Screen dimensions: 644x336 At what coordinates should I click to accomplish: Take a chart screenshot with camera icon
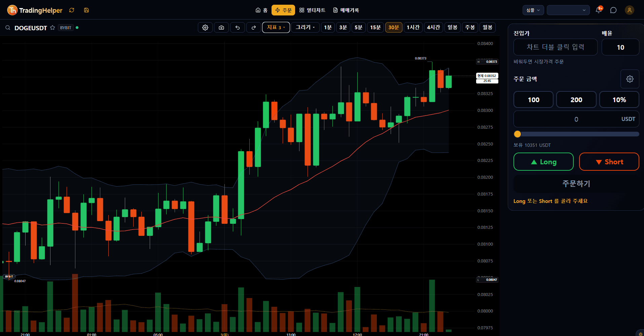(x=221, y=28)
